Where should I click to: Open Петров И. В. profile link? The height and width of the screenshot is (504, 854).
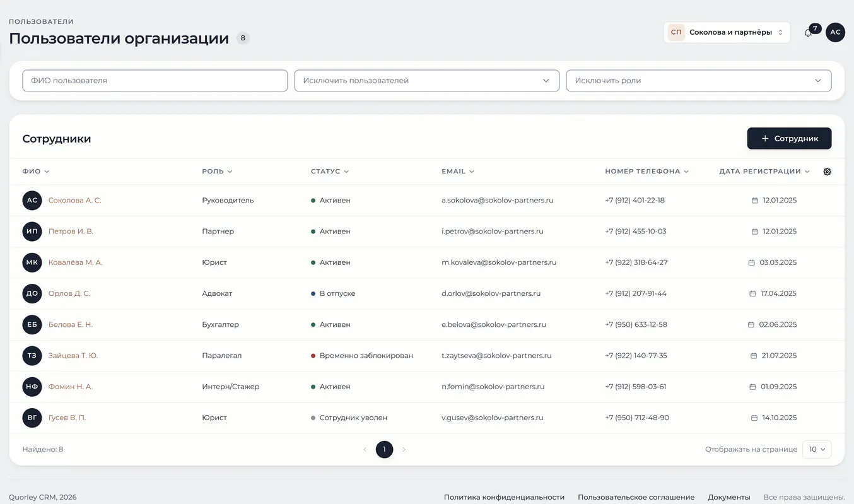pos(71,231)
